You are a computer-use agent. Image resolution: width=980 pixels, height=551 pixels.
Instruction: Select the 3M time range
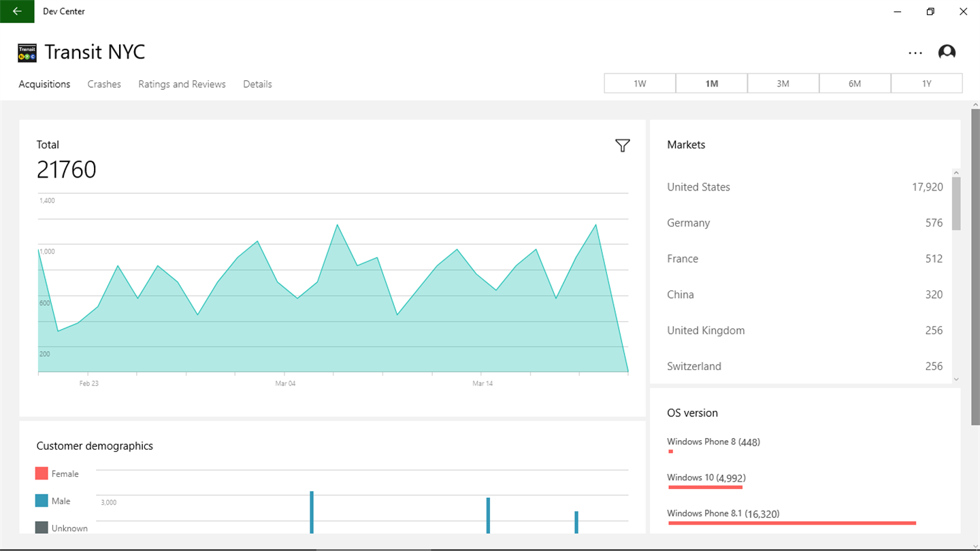click(x=783, y=84)
